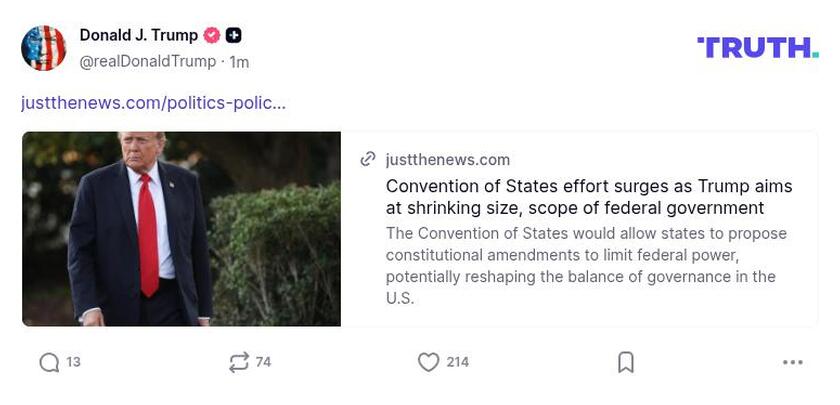Click the red verified badge icon
Image resolution: width=840 pixels, height=405 pixels.
click(212, 36)
